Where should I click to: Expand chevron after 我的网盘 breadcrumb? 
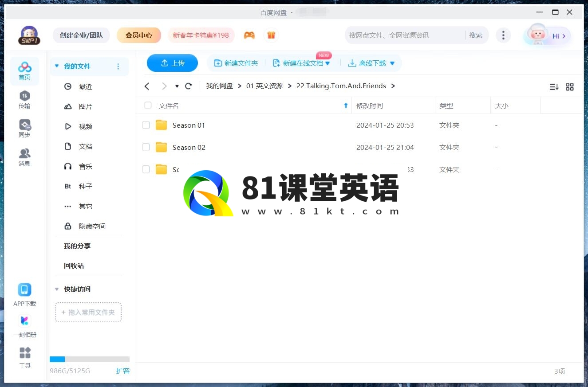(240, 86)
